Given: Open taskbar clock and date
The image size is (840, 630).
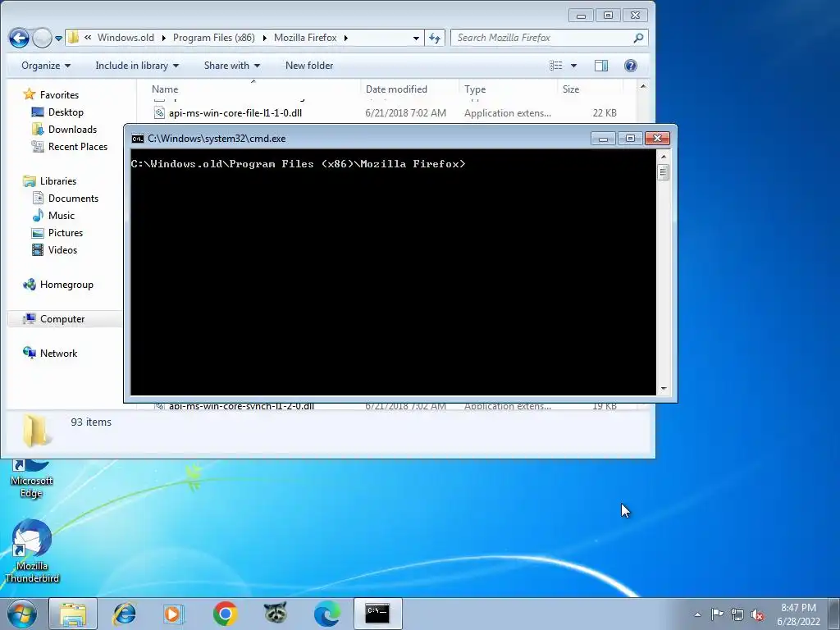Looking at the screenshot, I should click(x=798, y=614).
